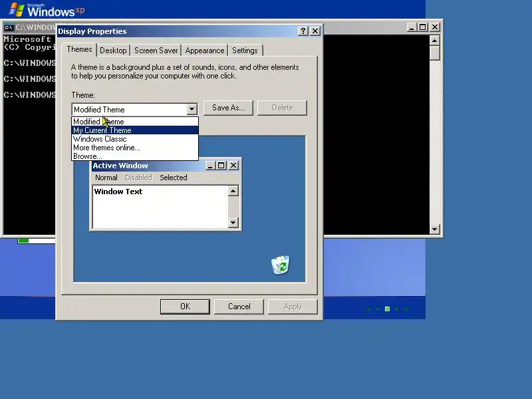Click the OK button
The image size is (532, 399).
click(x=185, y=307)
